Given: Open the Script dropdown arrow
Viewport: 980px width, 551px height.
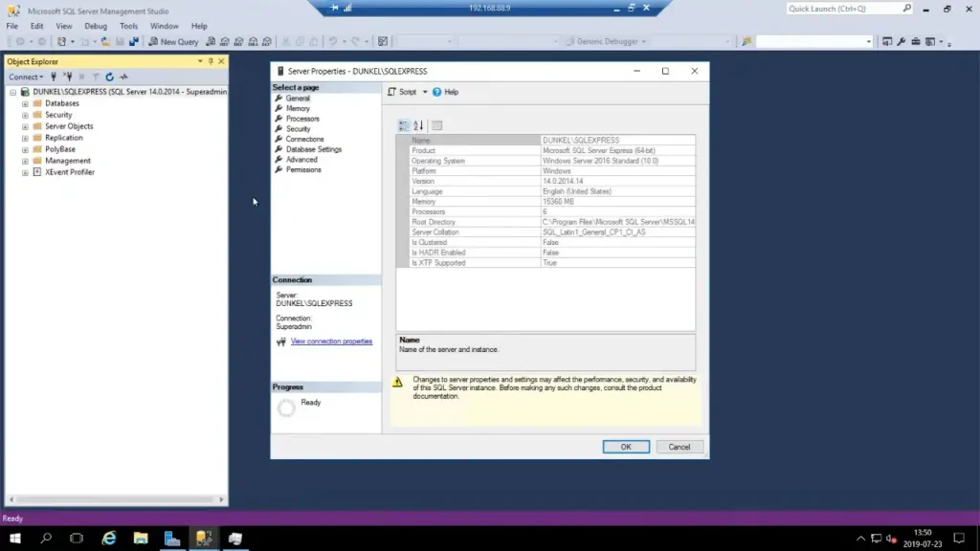Looking at the screenshot, I should [x=424, y=92].
